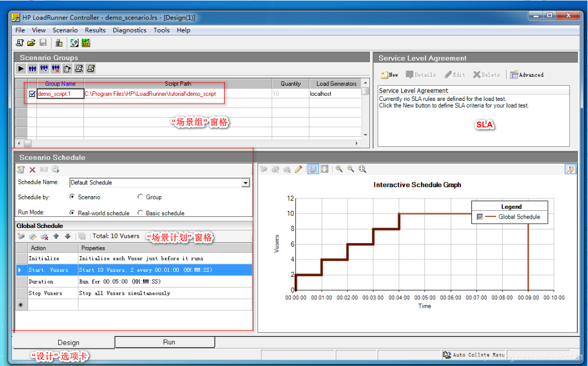Click the SLA Advanced button
Screen dimensions: 588x366
527,75
